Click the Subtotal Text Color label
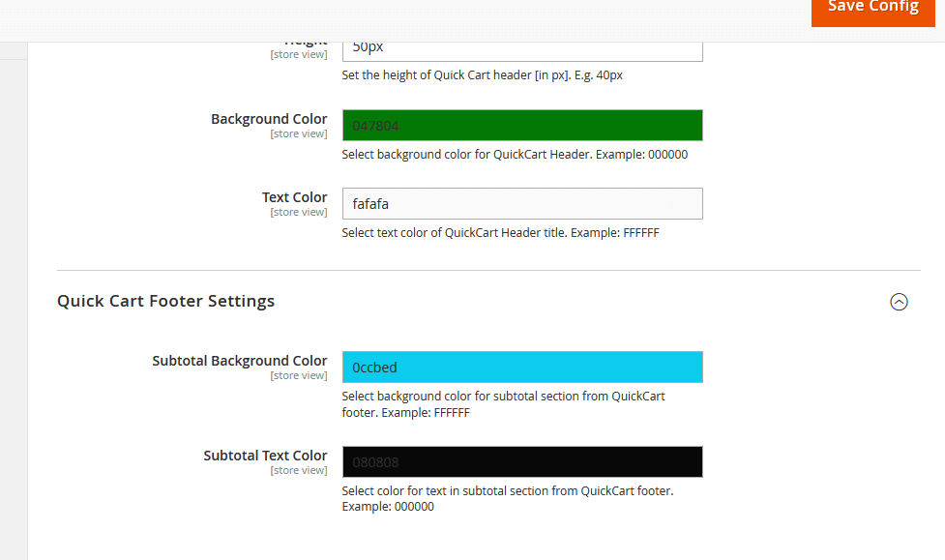 coord(265,456)
